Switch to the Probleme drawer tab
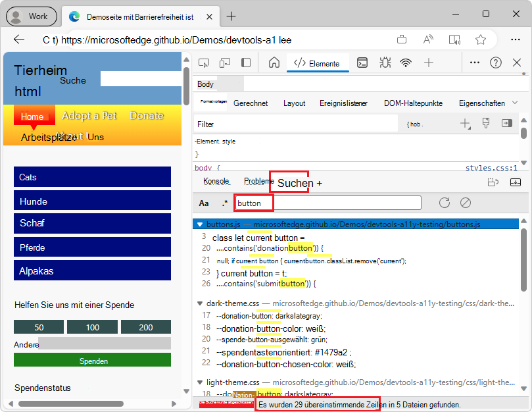This screenshot has width=532, height=412. [x=258, y=182]
